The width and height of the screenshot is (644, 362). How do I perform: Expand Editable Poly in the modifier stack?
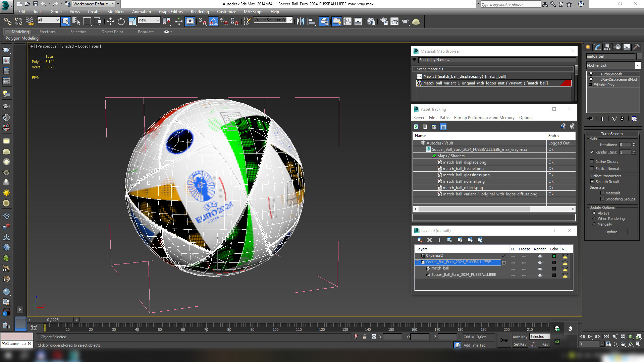[590, 85]
